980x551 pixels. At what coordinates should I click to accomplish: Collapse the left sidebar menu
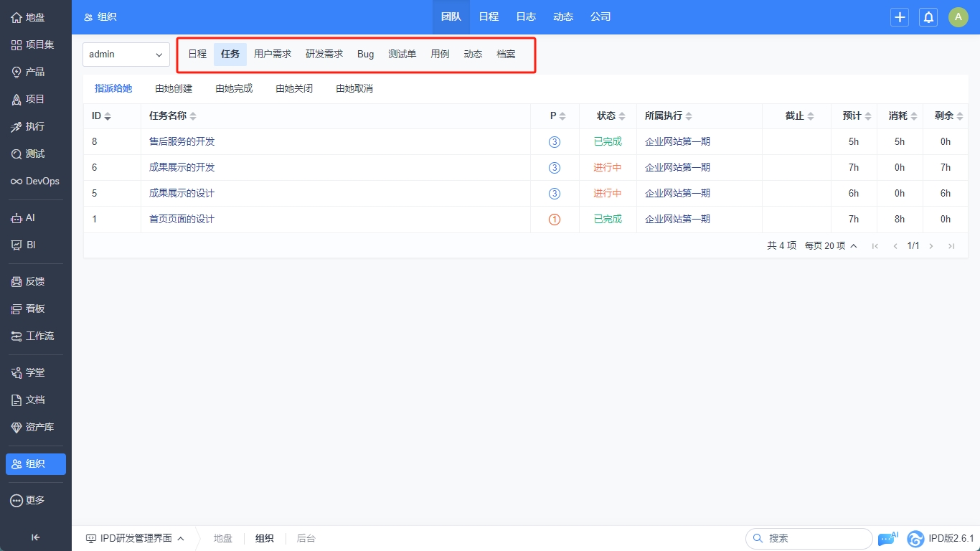tap(36, 537)
